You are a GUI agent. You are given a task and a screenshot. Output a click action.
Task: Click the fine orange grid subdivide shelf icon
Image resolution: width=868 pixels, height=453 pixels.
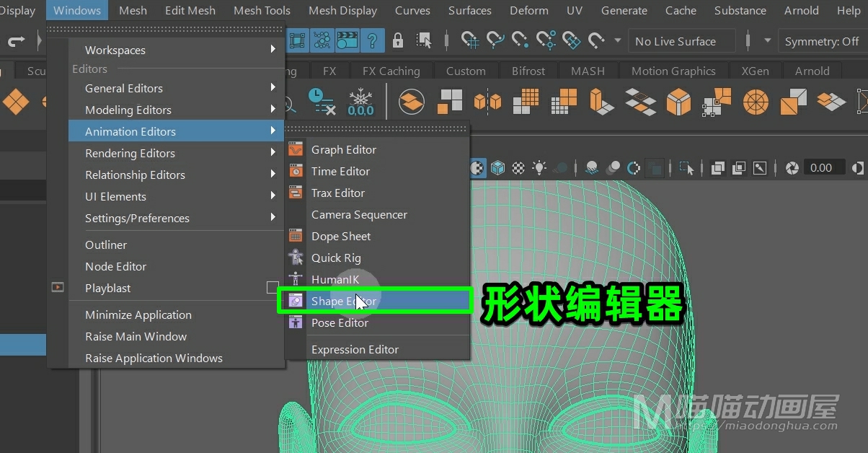click(x=526, y=102)
